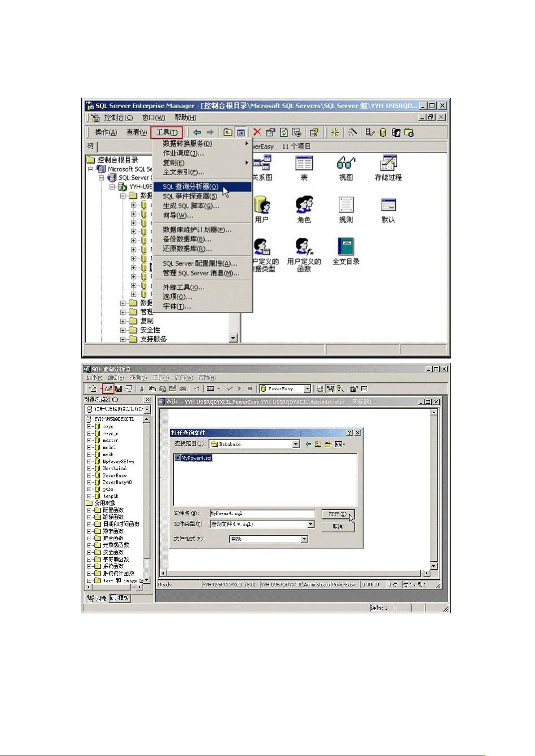Open the 表 (Tables) icon in PowerEasy pane
Screen dimensions: 535x756
(304, 167)
